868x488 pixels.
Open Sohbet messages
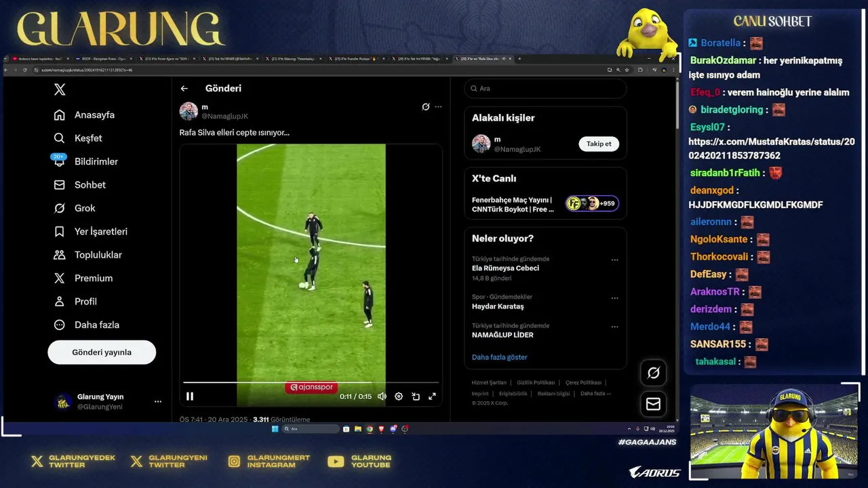click(79, 185)
